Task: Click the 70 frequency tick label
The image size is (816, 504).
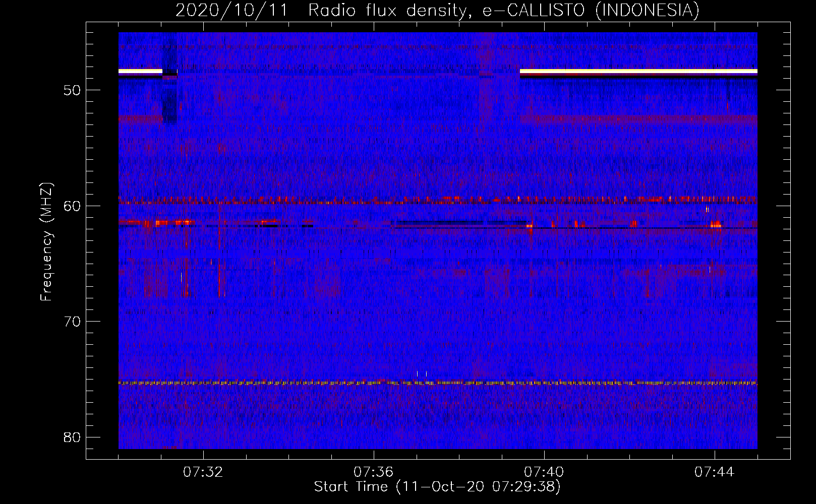Action: pyautogui.click(x=72, y=322)
